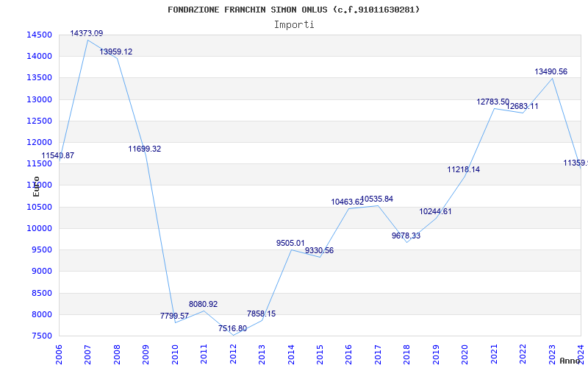Image resolution: width=588 pixels, height=368 pixels.
Task: Click y-axis tick 9000
Action: point(41,272)
